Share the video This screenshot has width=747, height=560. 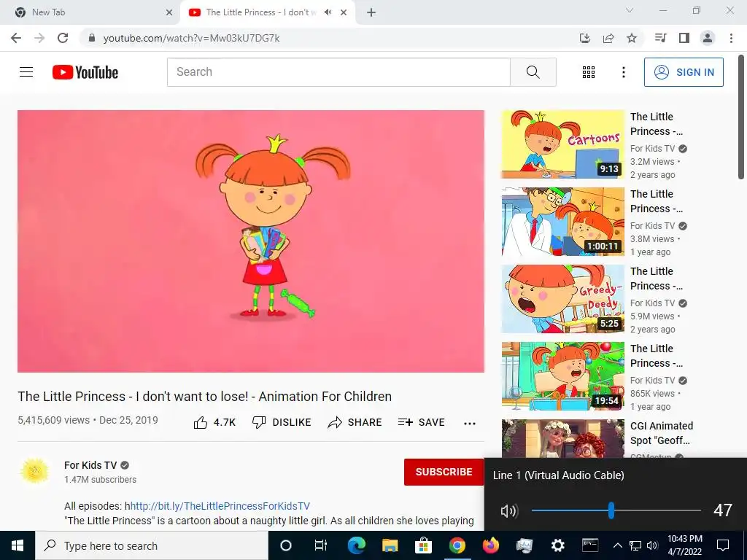(355, 422)
